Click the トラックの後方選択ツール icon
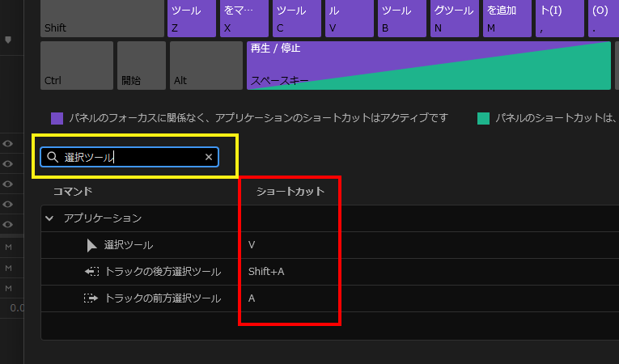The image size is (619, 364). pos(91,272)
